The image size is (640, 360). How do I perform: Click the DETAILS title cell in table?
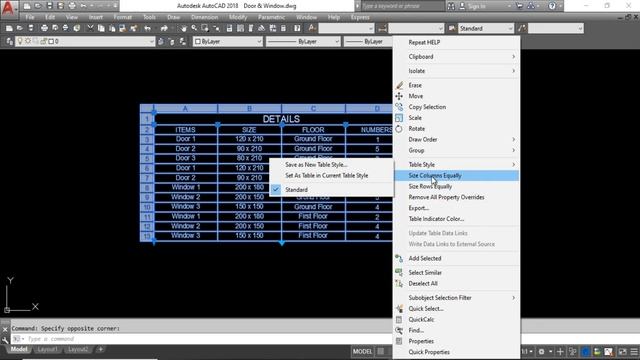tap(281, 119)
